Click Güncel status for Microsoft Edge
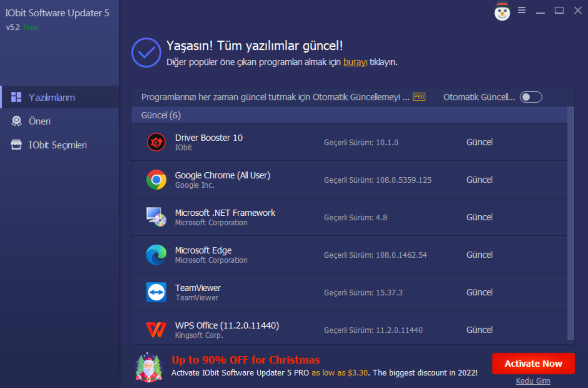The image size is (588, 388). 480,255
